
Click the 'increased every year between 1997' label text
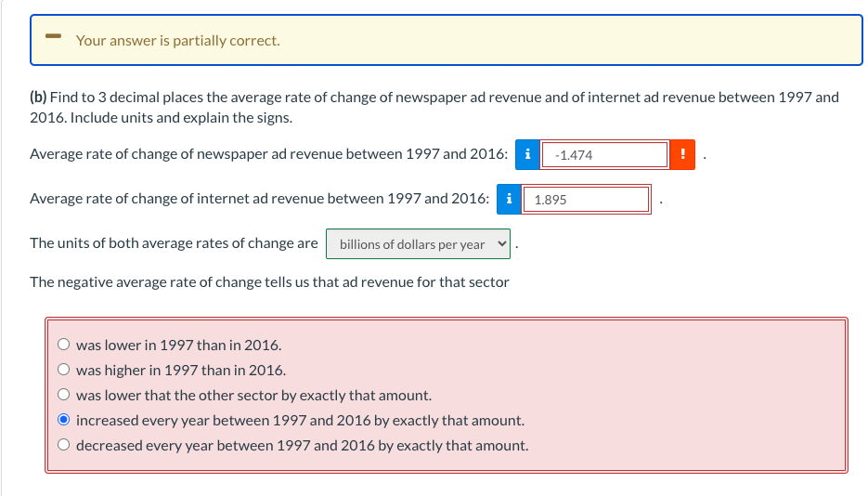[x=300, y=420]
